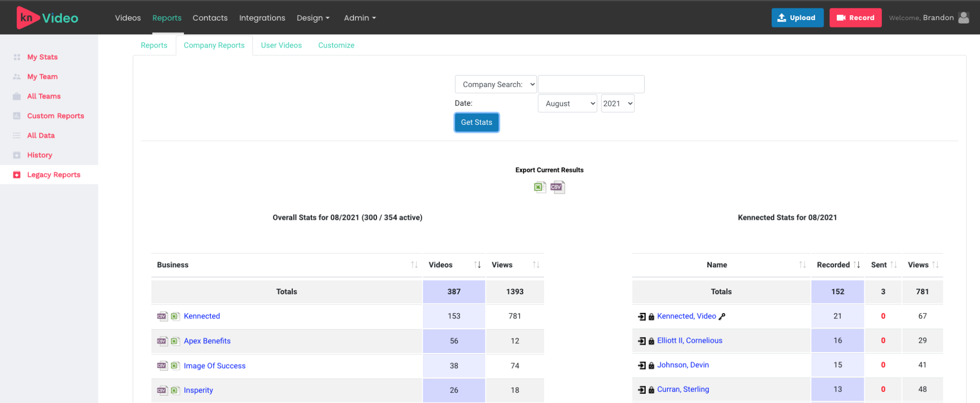Open the month dropdown showing August

pyautogui.click(x=567, y=103)
